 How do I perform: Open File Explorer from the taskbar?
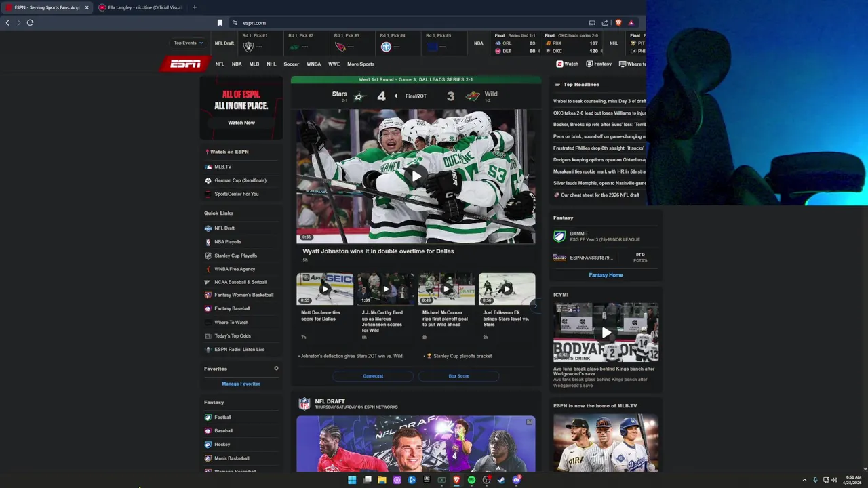point(382,480)
